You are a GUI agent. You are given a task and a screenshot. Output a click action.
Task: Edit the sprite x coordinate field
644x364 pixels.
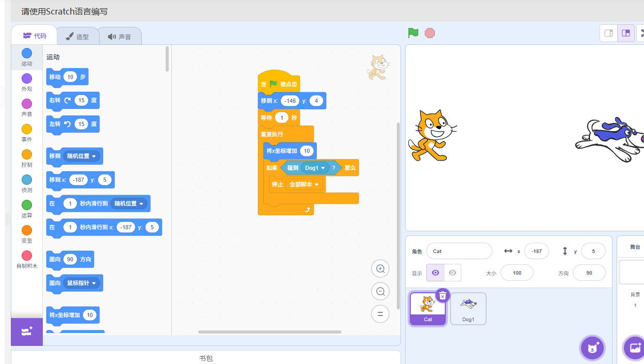(537, 251)
